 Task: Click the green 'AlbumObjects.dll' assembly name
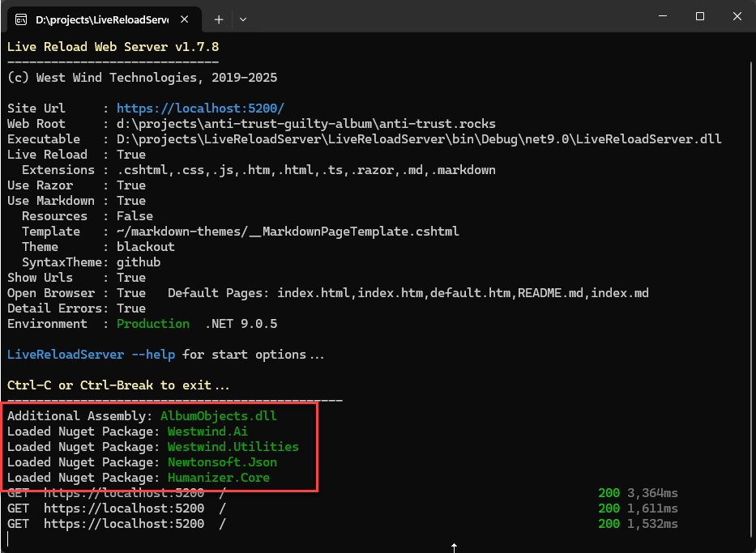pos(219,416)
